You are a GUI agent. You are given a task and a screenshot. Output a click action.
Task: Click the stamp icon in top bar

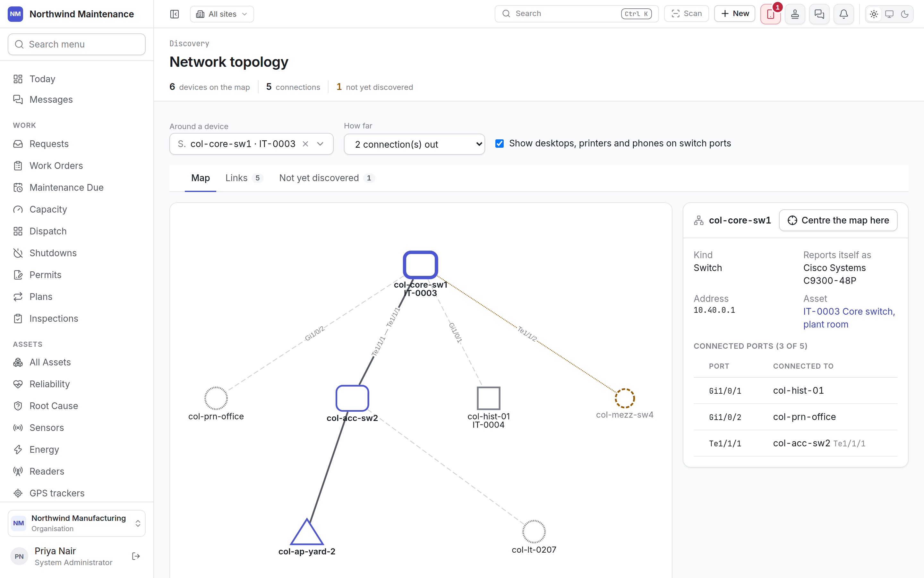click(795, 14)
